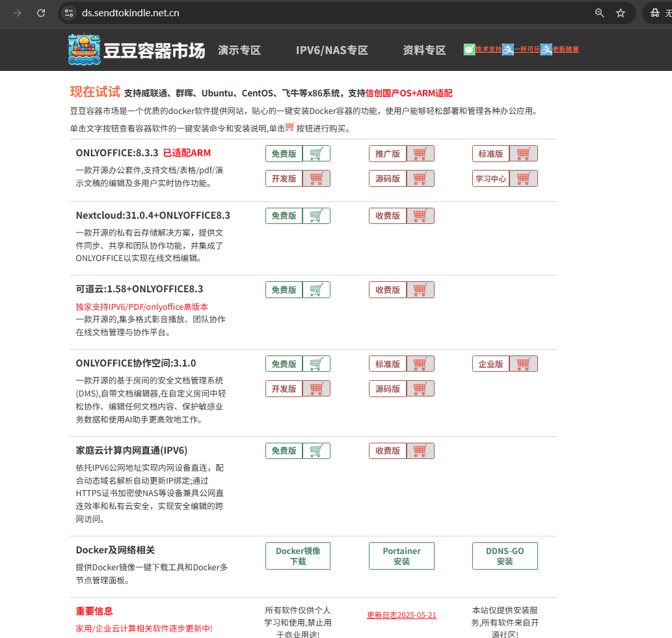
Task: Click the zoom magnifier icon in address bar
Action: coord(600,13)
